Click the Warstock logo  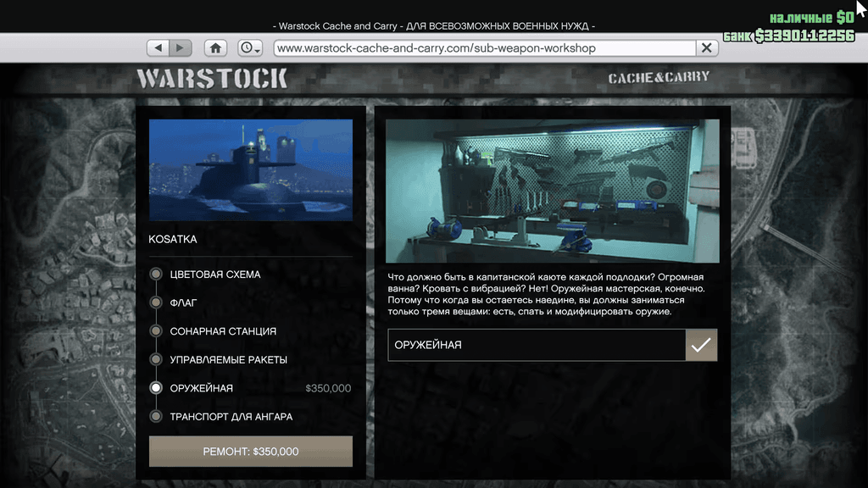coord(212,79)
